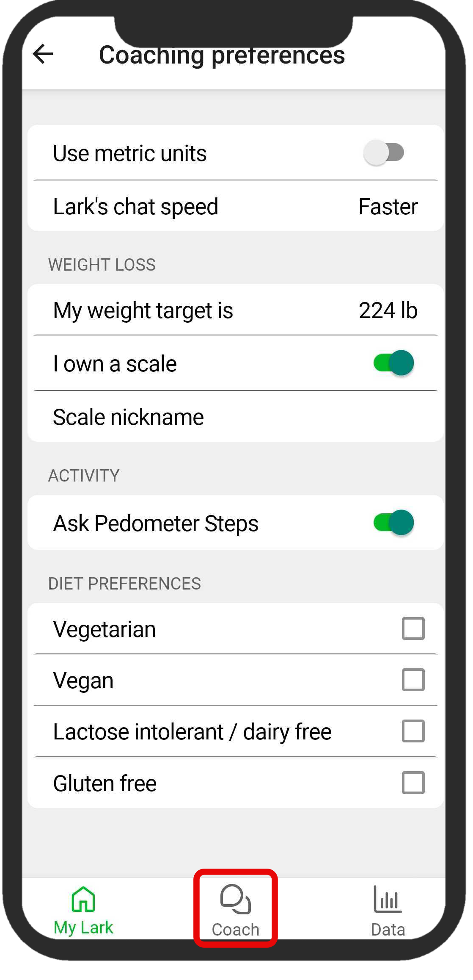
Task: Go to the My Lark tab label
Action: tap(83, 927)
